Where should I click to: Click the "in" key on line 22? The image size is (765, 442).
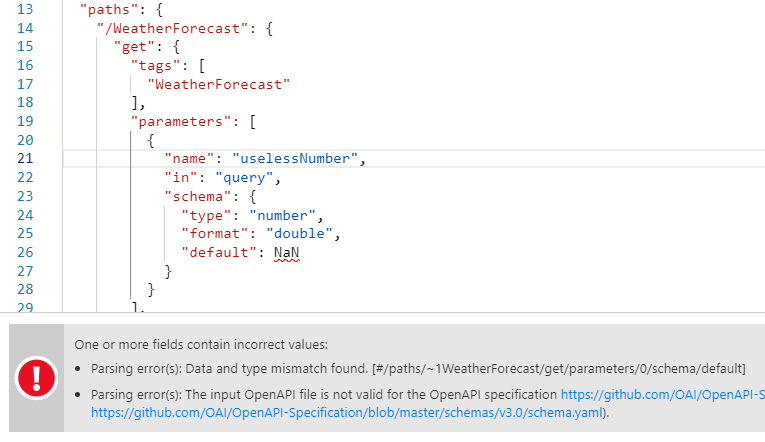[x=181, y=178]
